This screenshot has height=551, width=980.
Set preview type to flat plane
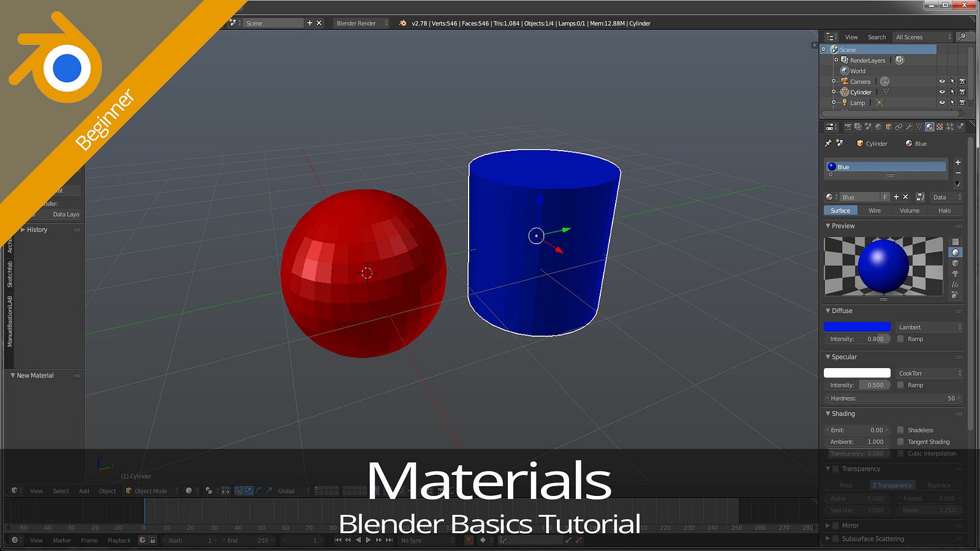click(955, 242)
